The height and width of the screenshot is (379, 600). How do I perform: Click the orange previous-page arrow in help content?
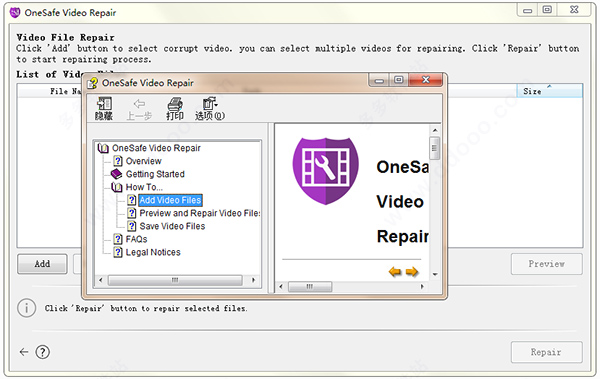(x=395, y=272)
